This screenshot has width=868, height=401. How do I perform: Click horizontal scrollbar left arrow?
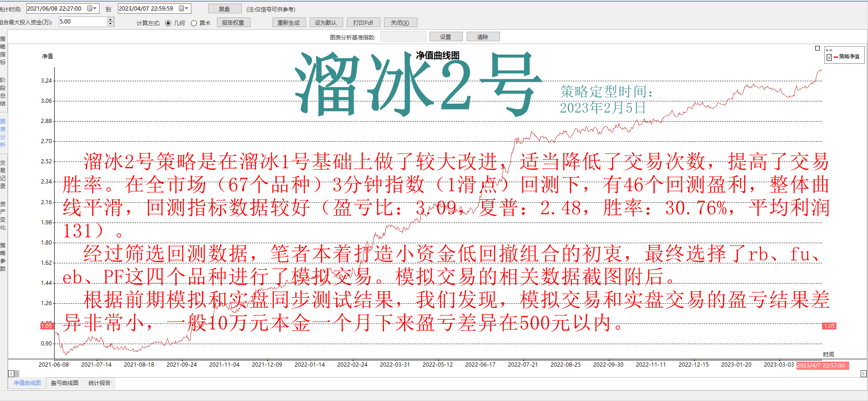[x=11, y=373]
